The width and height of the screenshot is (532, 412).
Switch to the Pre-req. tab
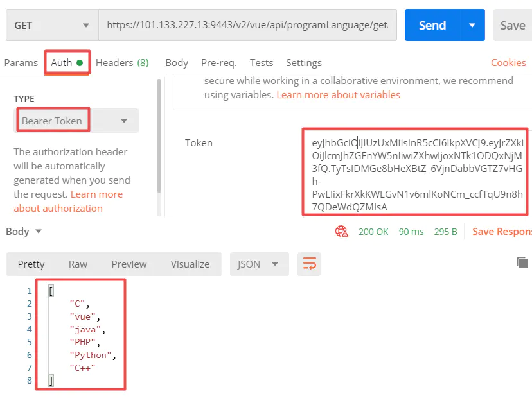pos(219,63)
